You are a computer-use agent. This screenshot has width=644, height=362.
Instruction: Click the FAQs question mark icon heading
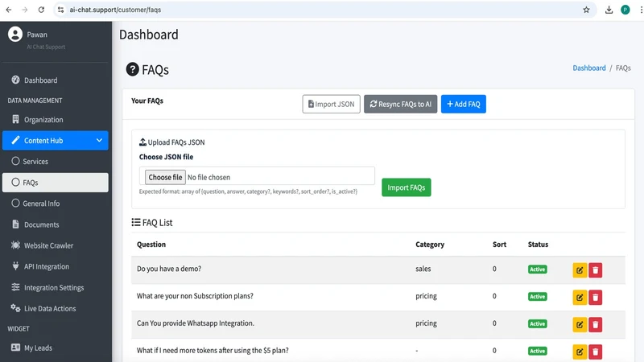[x=132, y=69]
